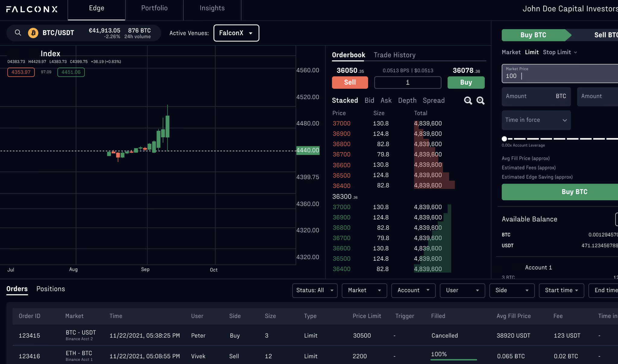This screenshot has height=364, width=618.
Task: Click the Index chart title
Action: 50,54
